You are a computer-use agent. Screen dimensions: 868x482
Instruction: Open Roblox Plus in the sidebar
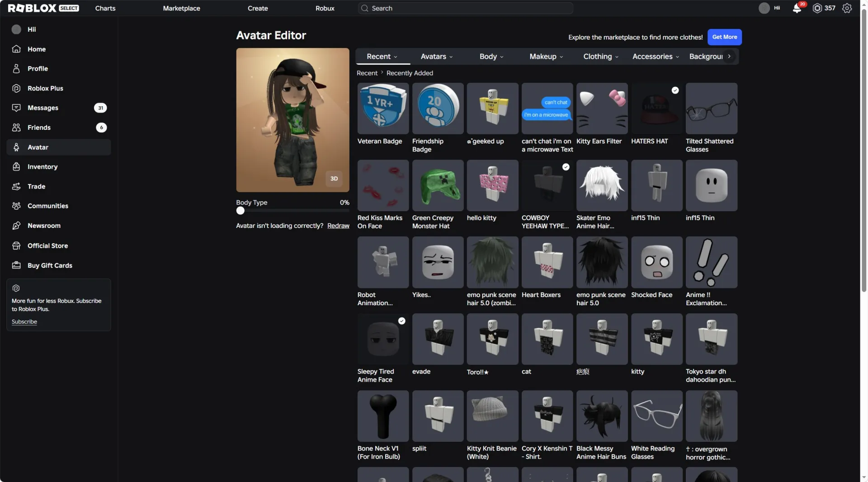click(59, 88)
